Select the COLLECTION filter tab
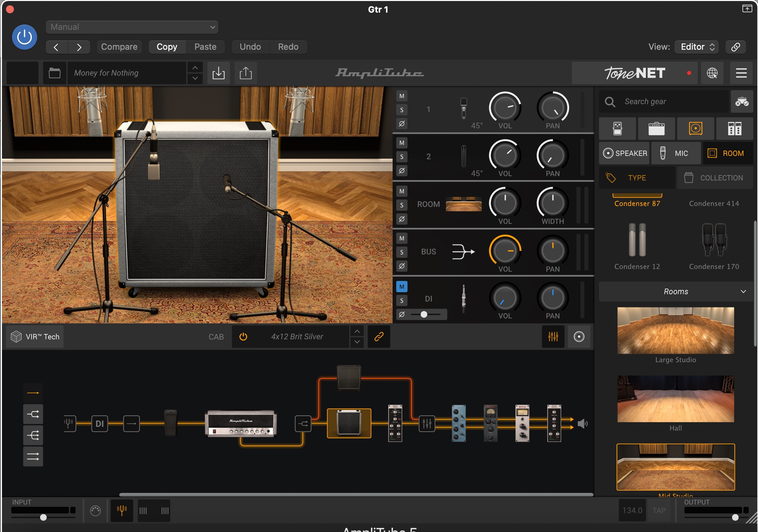The width and height of the screenshot is (758, 532). (x=715, y=178)
